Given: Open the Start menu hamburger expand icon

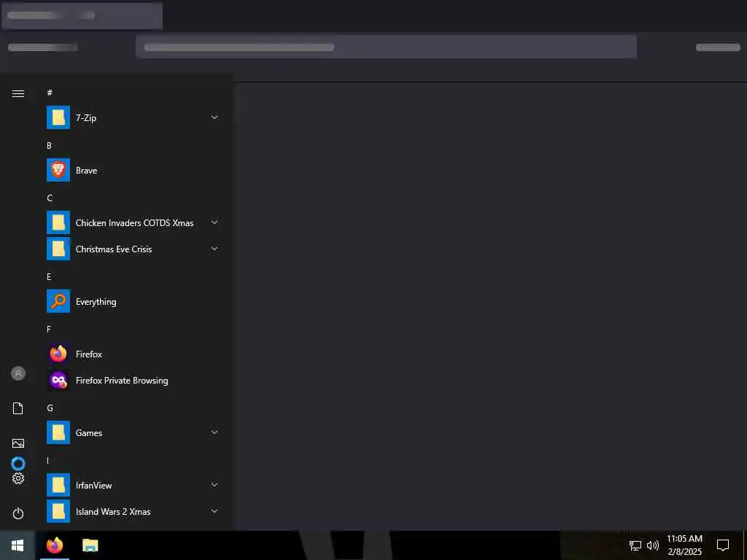Looking at the screenshot, I should pos(18,93).
